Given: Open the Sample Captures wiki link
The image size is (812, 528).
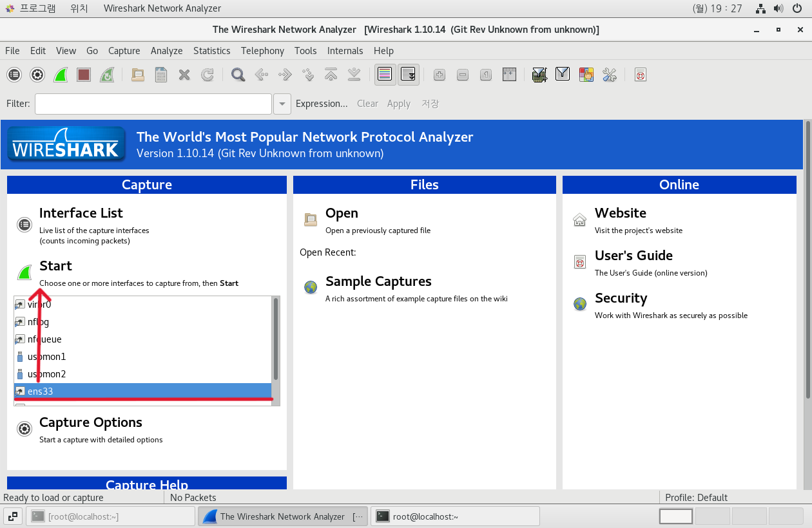Looking at the screenshot, I should point(378,281).
